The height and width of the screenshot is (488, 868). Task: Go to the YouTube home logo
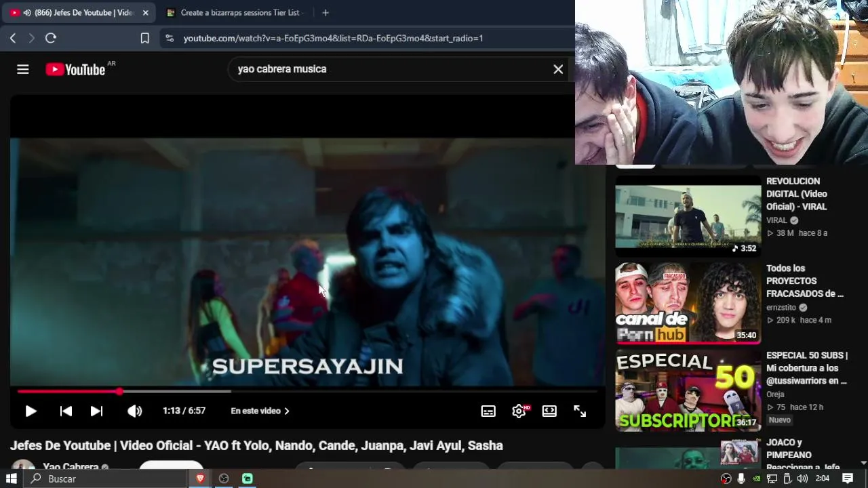(75, 69)
